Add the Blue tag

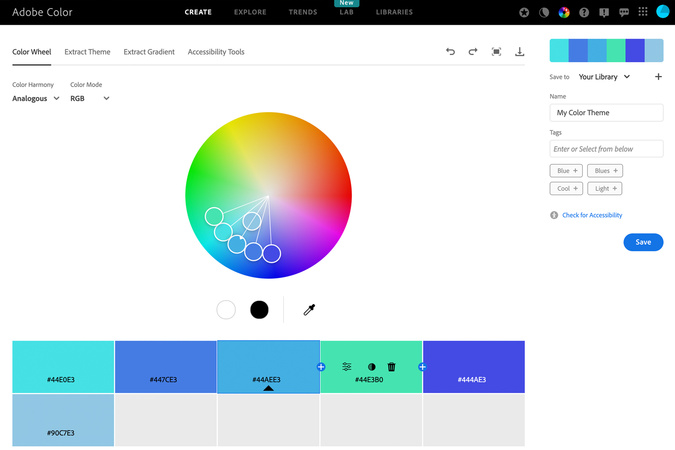(x=566, y=171)
